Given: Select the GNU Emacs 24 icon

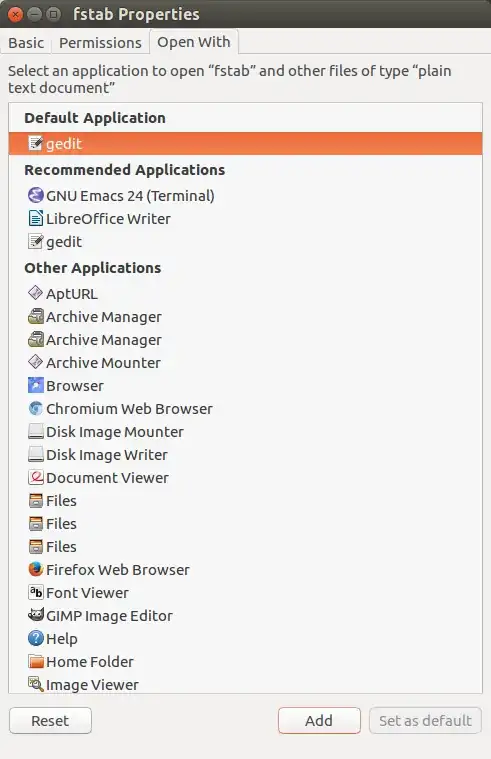Looking at the screenshot, I should 36,195.
